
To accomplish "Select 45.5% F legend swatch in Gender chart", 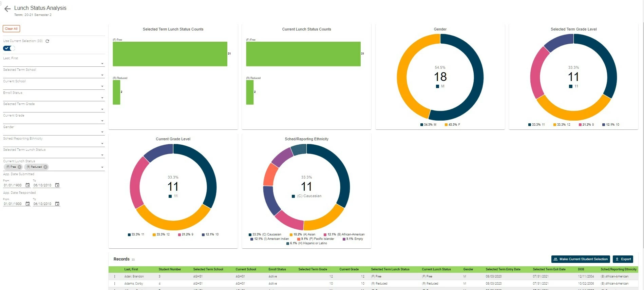I will tap(446, 125).
